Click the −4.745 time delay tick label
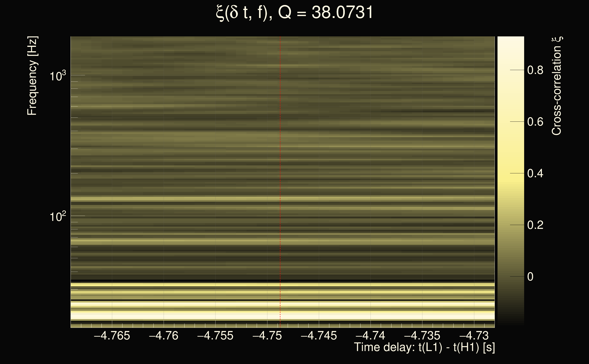 319,336
